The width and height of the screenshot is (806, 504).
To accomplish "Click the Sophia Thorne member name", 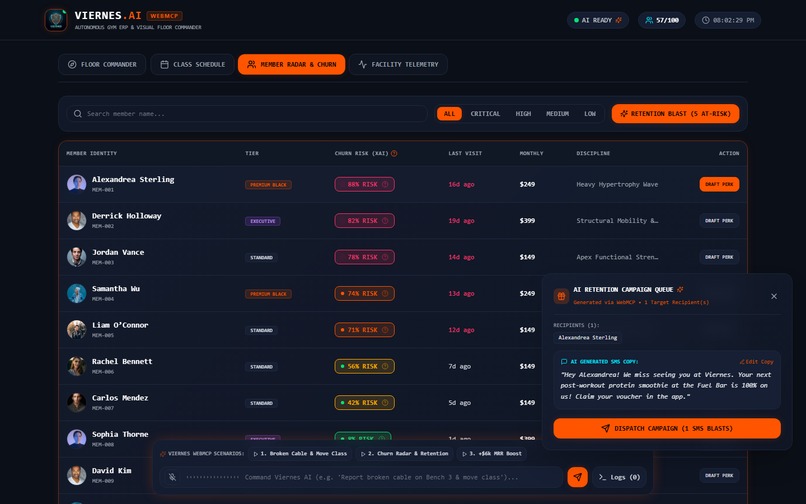I will [120, 434].
